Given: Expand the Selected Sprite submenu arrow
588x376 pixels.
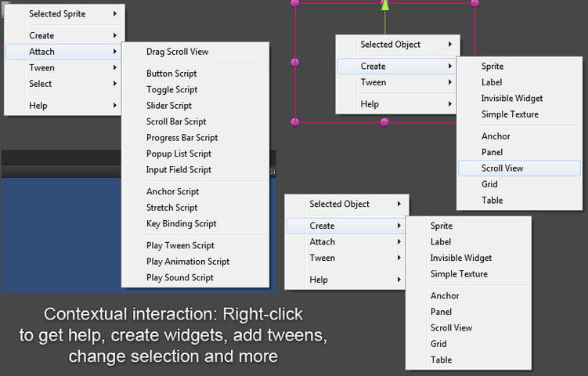Looking at the screenshot, I should point(115,14).
